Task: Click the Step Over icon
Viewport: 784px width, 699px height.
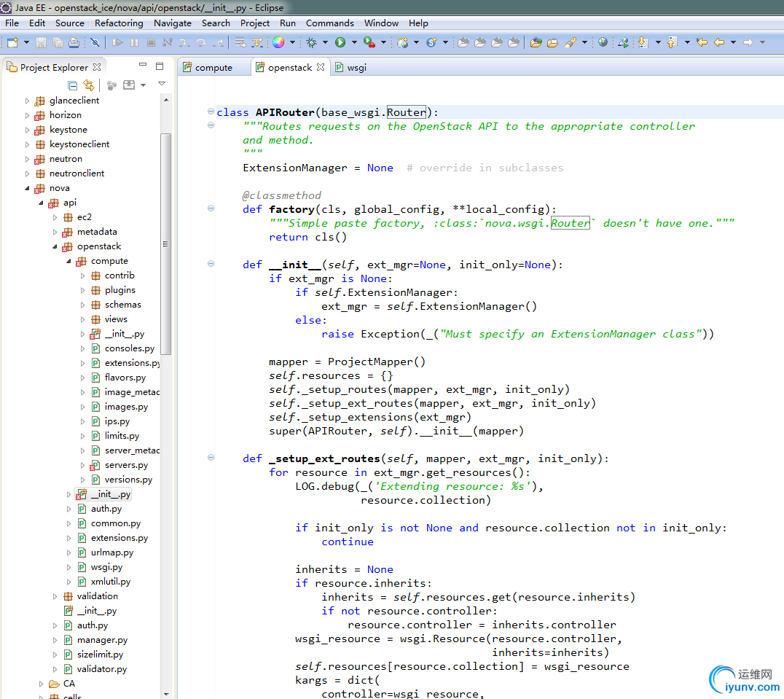Action: point(201,42)
